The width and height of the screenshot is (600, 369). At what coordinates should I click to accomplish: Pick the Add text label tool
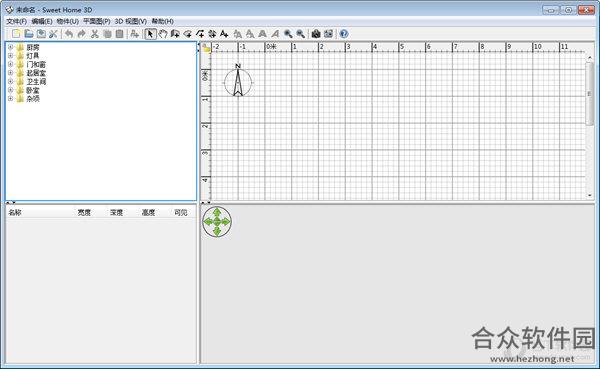pyautogui.click(x=224, y=34)
